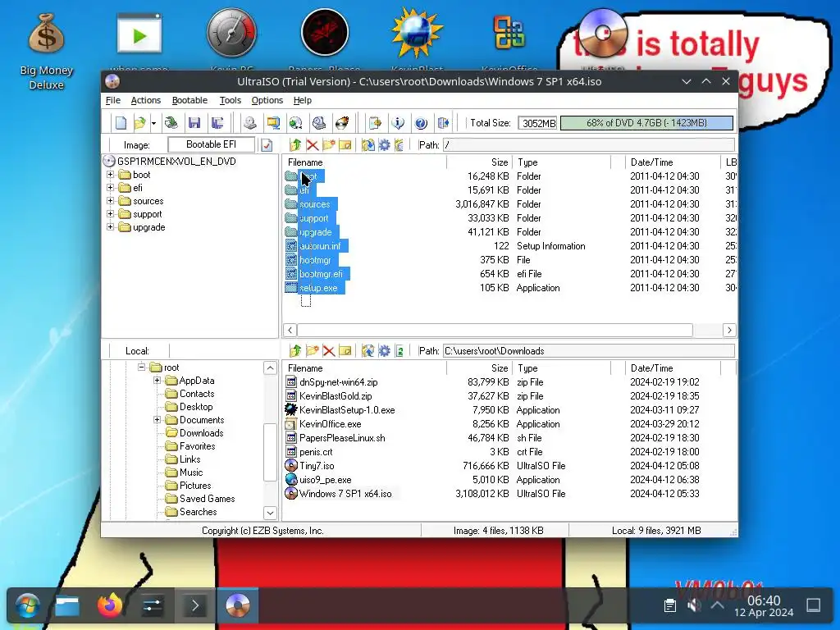840x630 pixels.
Task: Select Tiny7.iso in the local file list
Action: tap(317, 466)
